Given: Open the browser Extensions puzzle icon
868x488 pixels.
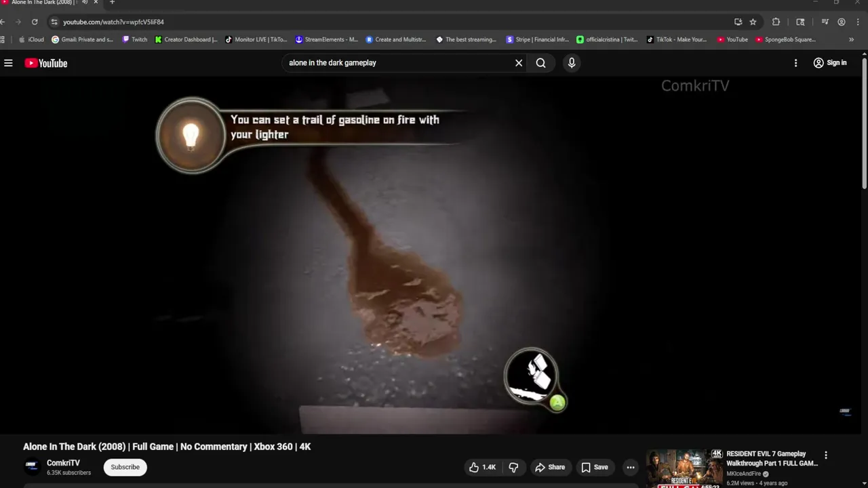Looking at the screenshot, I should point(776,22).
